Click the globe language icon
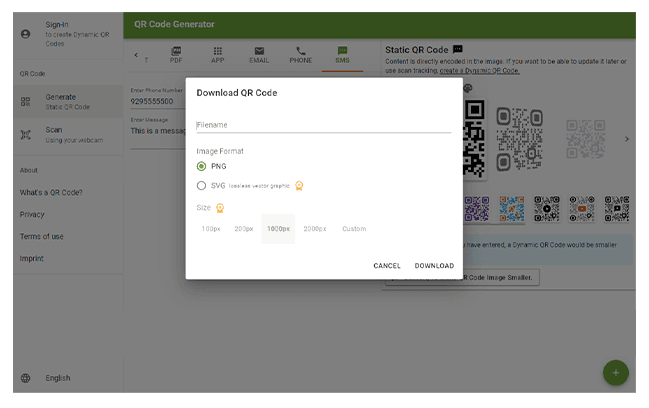The image size is (649, 408). coord(26,378)
